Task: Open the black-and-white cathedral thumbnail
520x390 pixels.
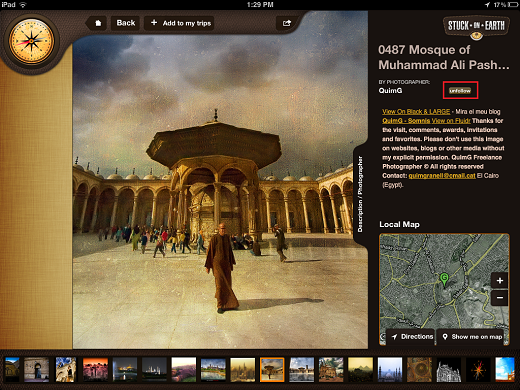Action: pyautogui.click(x=449, y=369)
